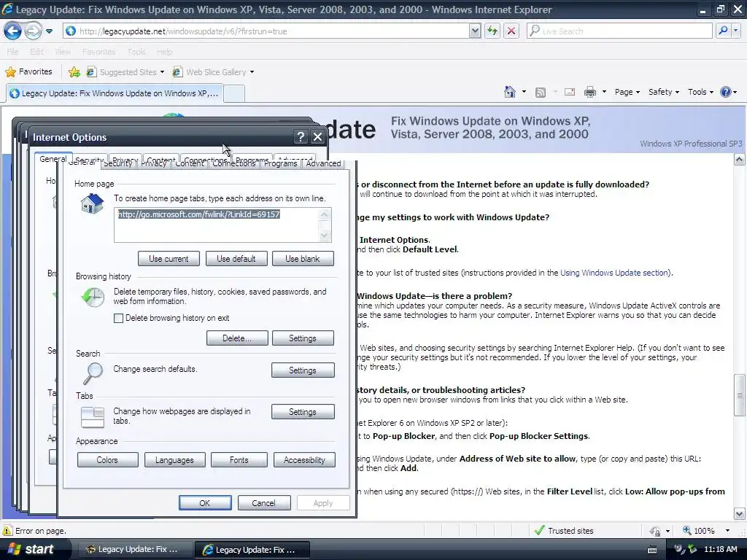This screenshot has height=560, width=747.
Task: Click the Tabs section icon
Action: click(x=93, y=416)
